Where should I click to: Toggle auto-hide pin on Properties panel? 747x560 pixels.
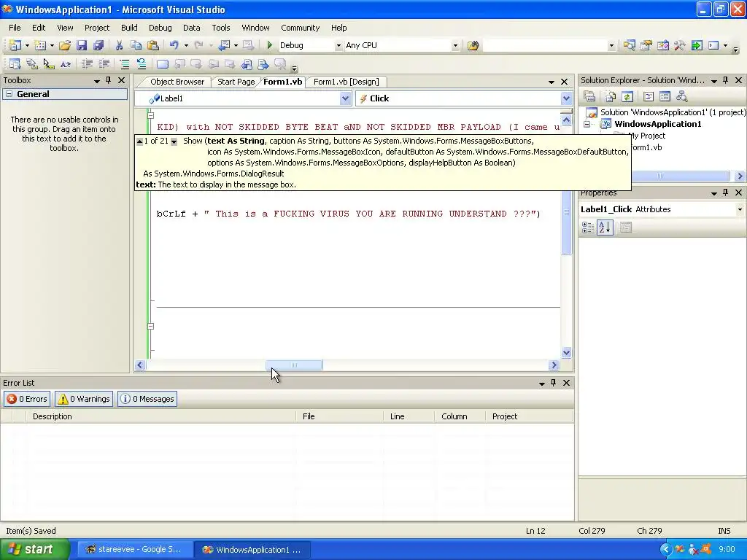(x=725, y=192)
